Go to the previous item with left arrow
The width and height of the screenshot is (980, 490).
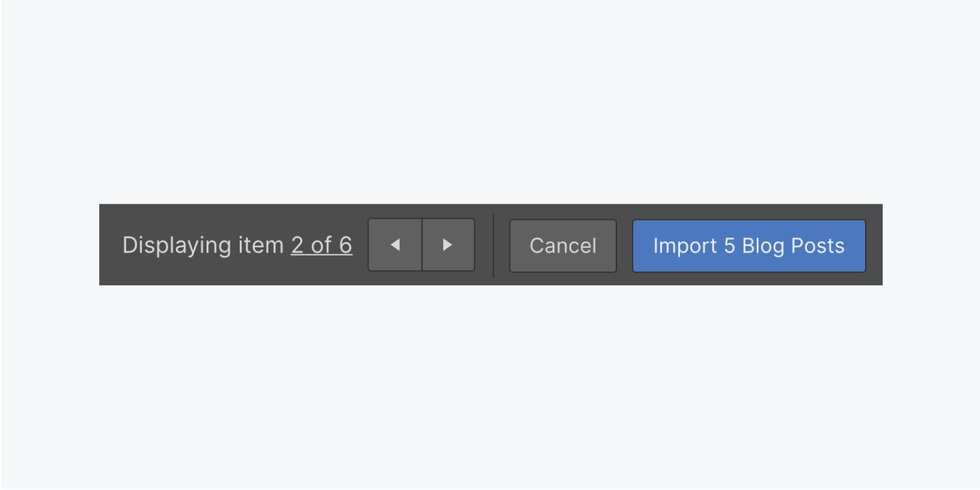[x=395, y=245]
